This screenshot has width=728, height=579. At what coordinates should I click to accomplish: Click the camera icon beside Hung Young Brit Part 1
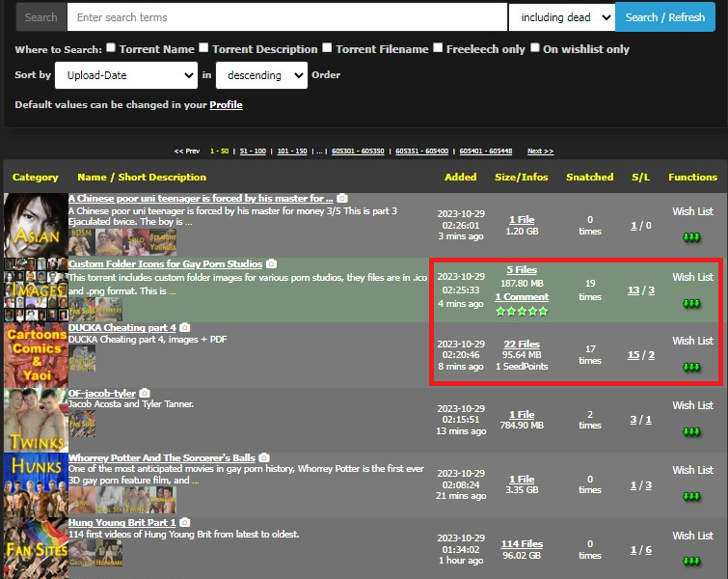coord(184,522)
